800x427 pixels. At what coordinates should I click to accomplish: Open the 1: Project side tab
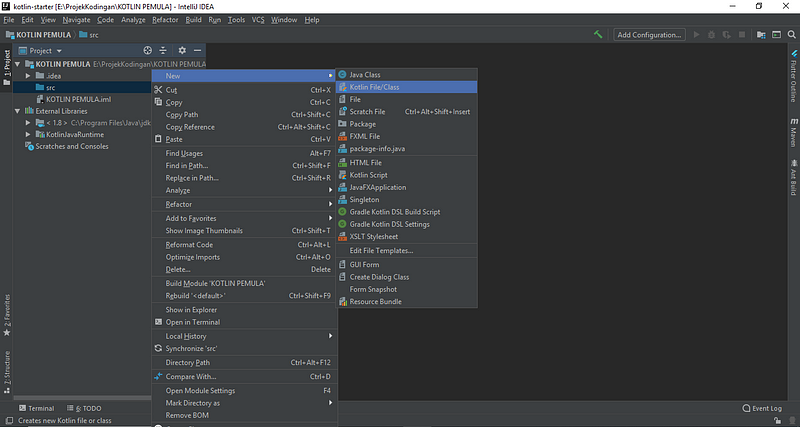[7, 68]
